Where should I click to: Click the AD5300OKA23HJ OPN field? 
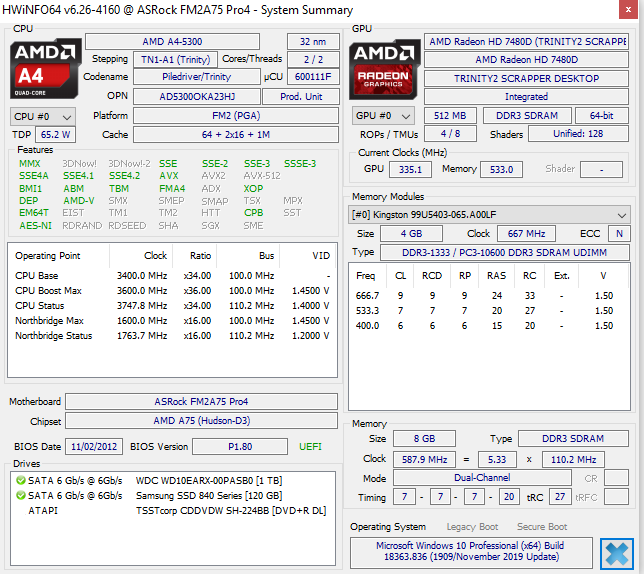(x=197, y=96)
